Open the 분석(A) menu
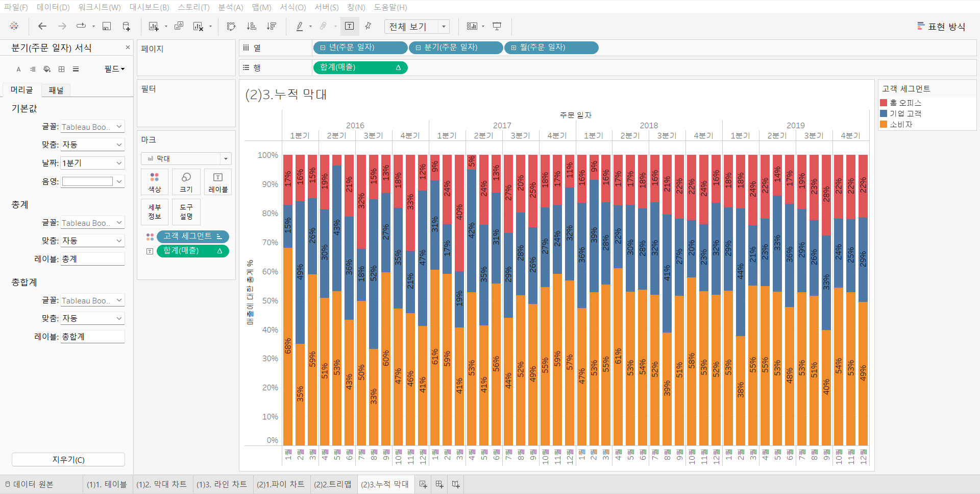 (x=231, y=7)
